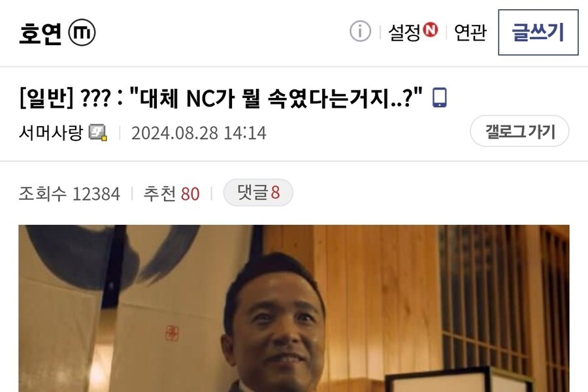Click author name 서머사랑

pos(50,133)
